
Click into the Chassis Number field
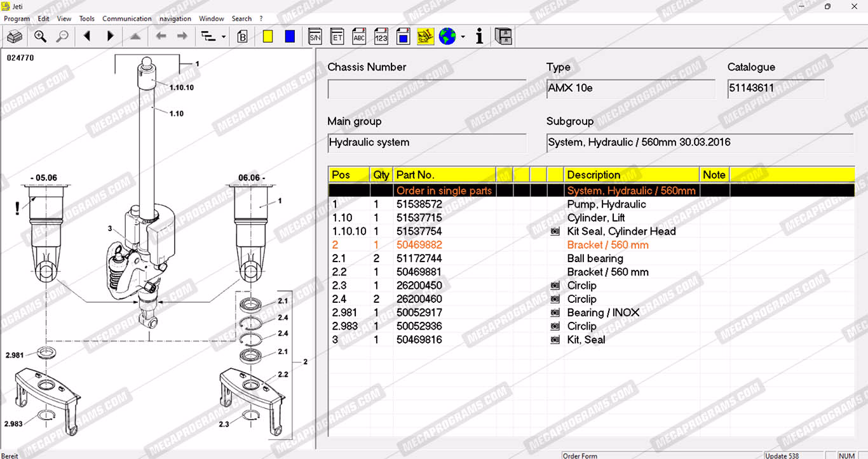coord(426,89)
